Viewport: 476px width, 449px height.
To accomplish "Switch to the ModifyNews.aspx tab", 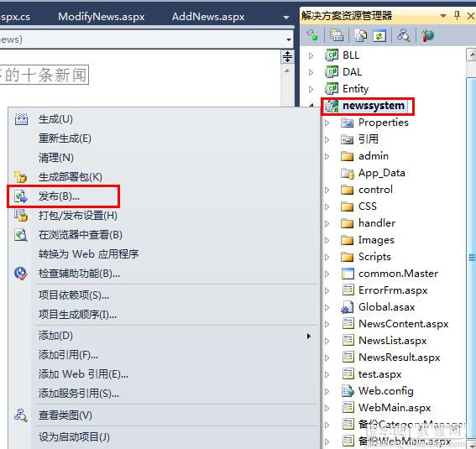I will point(101,17).
